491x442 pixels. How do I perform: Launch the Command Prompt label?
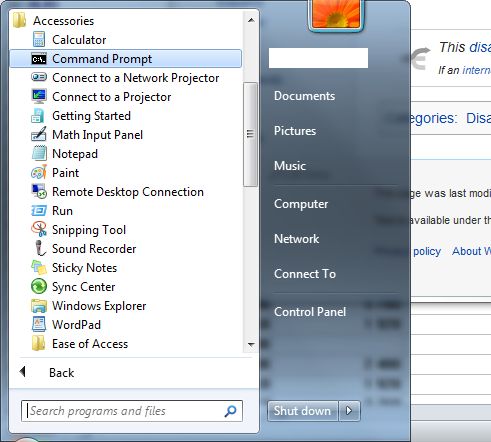pos(102,59)
